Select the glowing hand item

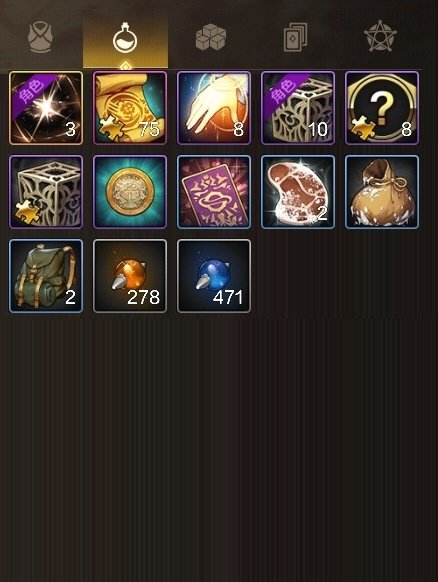214,108
